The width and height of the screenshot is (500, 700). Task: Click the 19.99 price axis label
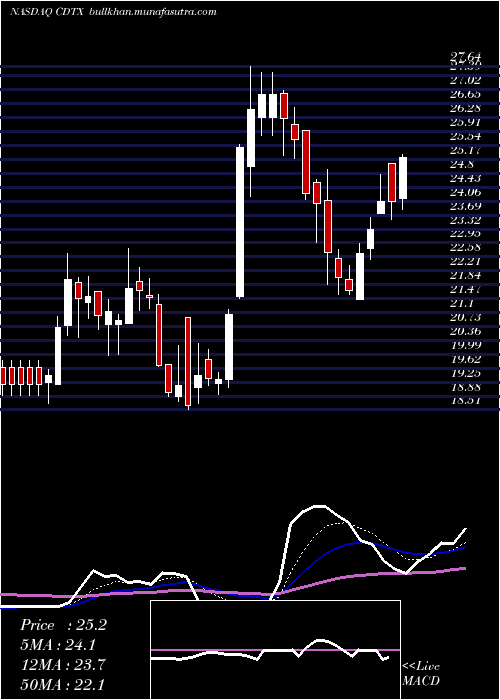[x=467, y=345]
